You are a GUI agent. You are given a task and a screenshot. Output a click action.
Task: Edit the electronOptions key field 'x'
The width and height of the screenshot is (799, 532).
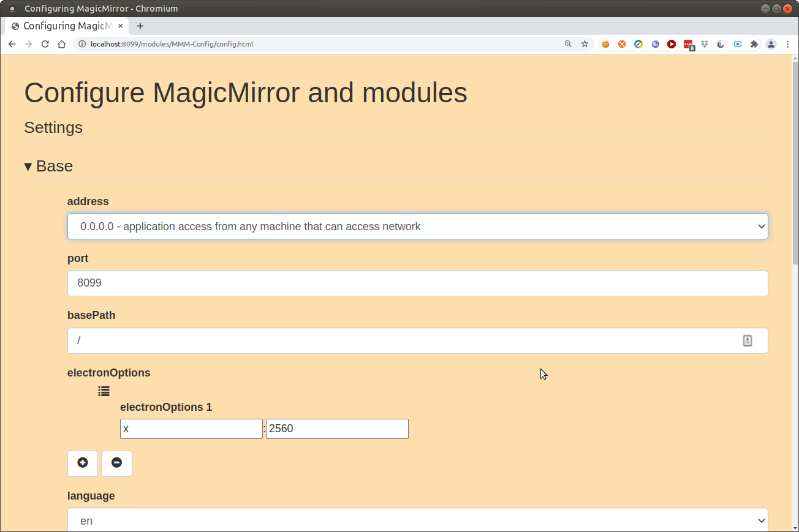pos(191,429)
